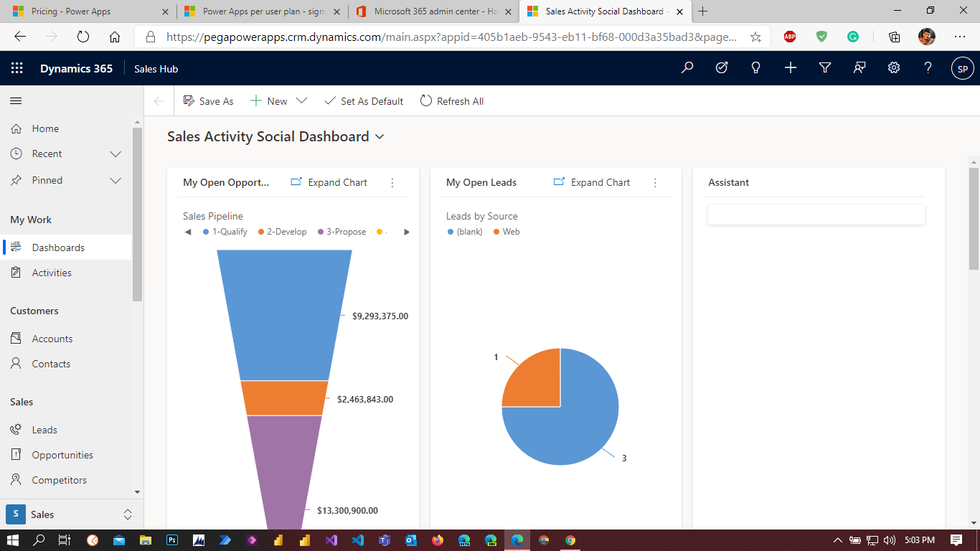980x551 pixels.
Task: Click the back arrow in command bar
Action: (x=159, y=101)
